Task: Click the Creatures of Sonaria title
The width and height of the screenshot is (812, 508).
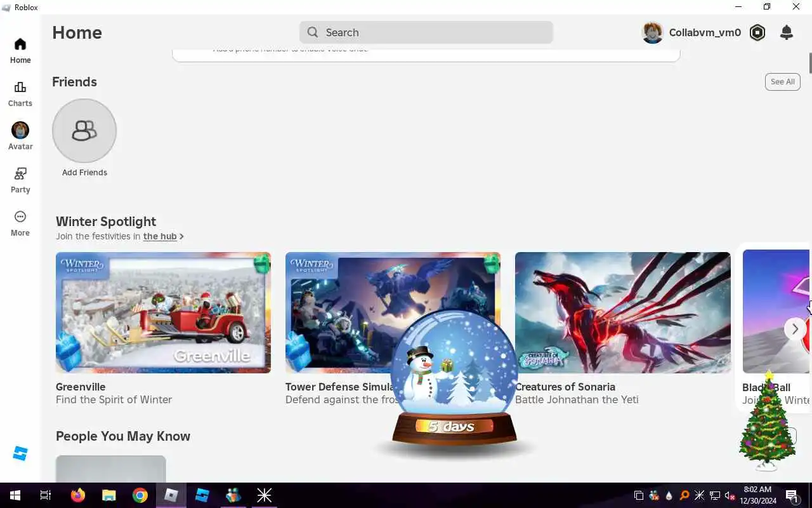Action: [565, 387]
